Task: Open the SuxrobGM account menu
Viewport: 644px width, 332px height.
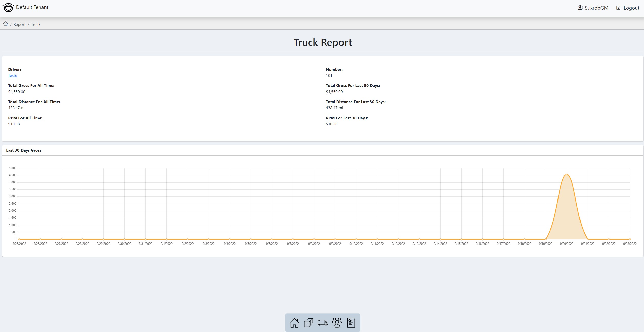Action: pos(596,8)
